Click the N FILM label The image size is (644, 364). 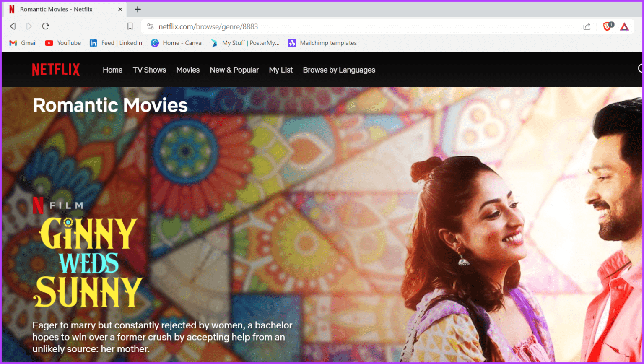pos(58,205)
